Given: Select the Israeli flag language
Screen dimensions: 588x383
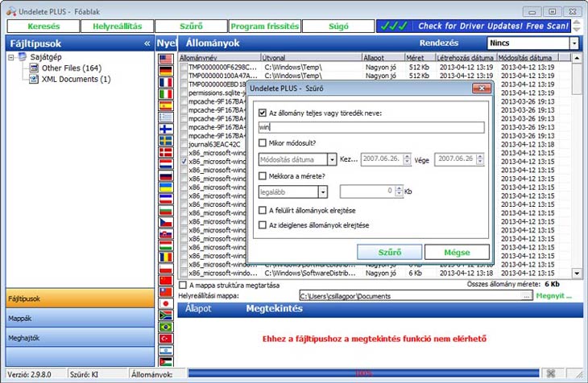Looking at the screenshot, I should point(166,350).
